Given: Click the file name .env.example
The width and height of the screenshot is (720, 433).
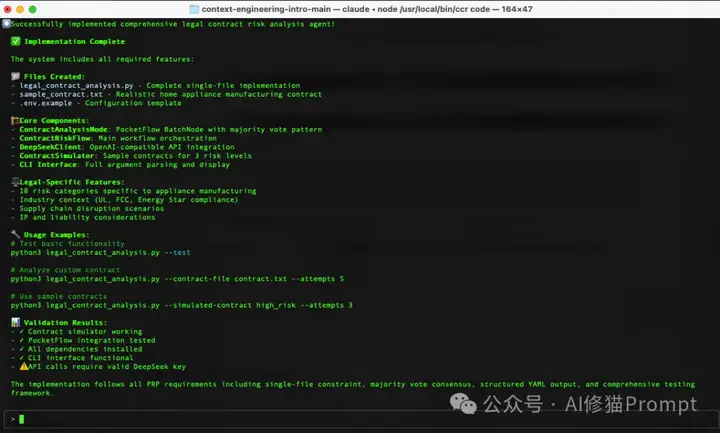Looking at the screenshot, I should [45, 103].
